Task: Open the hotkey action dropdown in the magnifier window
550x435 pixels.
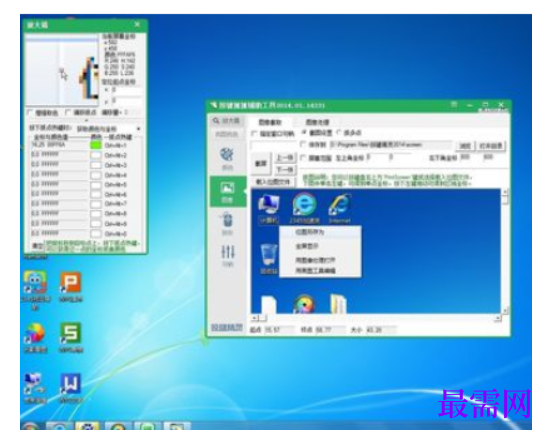Action: 109,129
